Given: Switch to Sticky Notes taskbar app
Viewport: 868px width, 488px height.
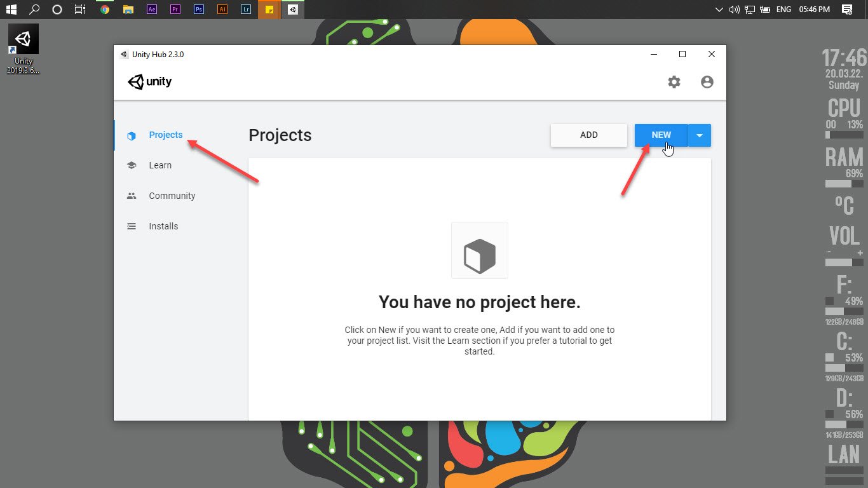Looking at the screenshot, I should coord(269,10).
